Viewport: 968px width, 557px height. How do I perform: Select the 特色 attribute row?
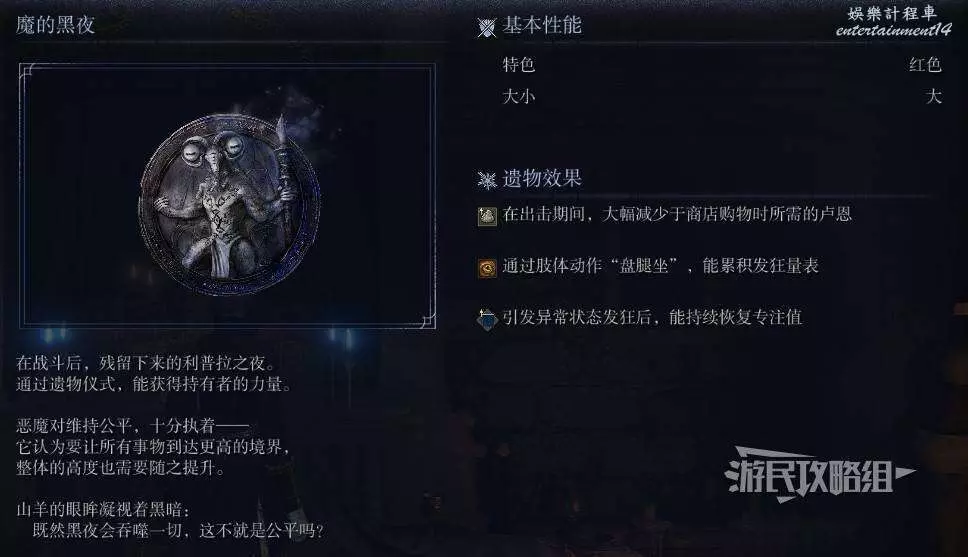(721, 64)
